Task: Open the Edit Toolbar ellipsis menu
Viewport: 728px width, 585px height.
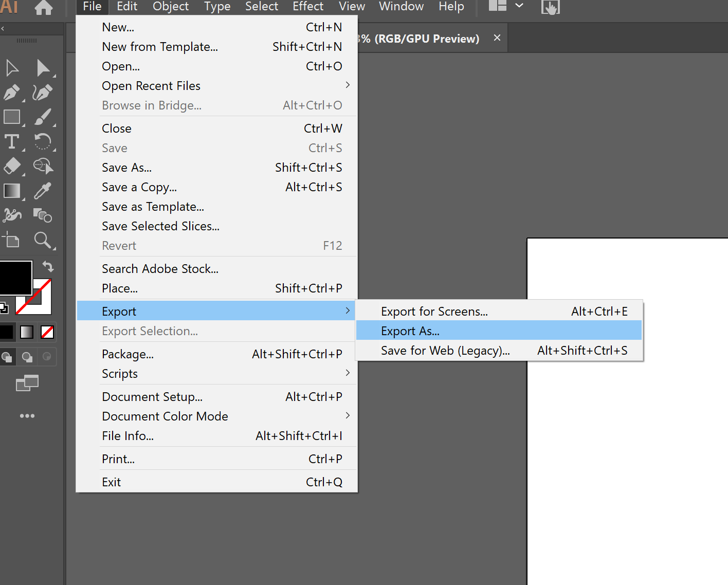Action: [27, 416]
